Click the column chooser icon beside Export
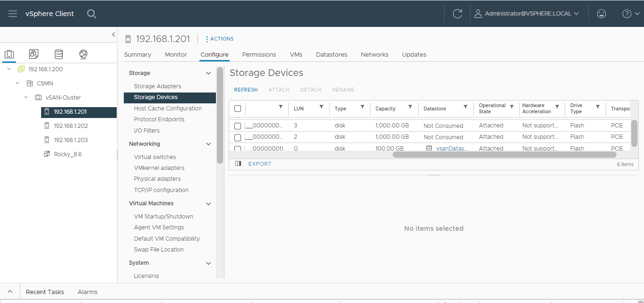644x303 pixels. [238, 164]
